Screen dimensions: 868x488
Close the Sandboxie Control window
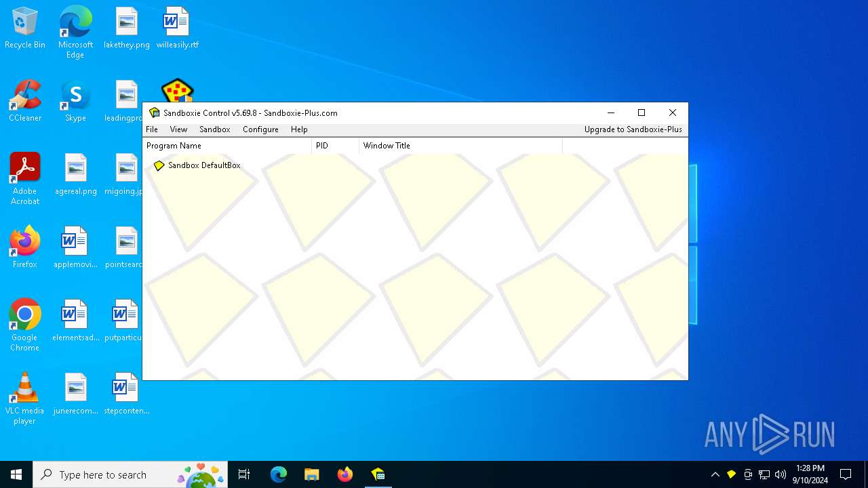pyautogui.click(x=672, y=113)
